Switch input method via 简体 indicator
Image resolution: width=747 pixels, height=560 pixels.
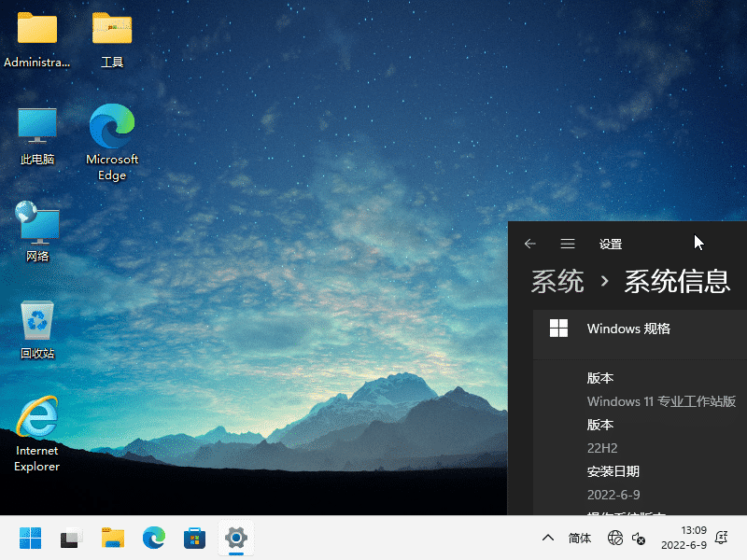pyautogui.click(x=580, y=538)
